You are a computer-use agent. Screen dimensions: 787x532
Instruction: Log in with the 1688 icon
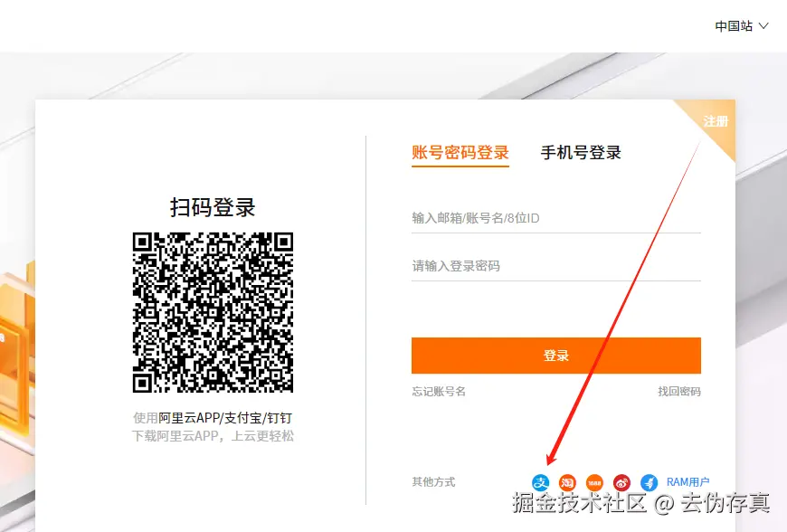(x=594, y=483)
